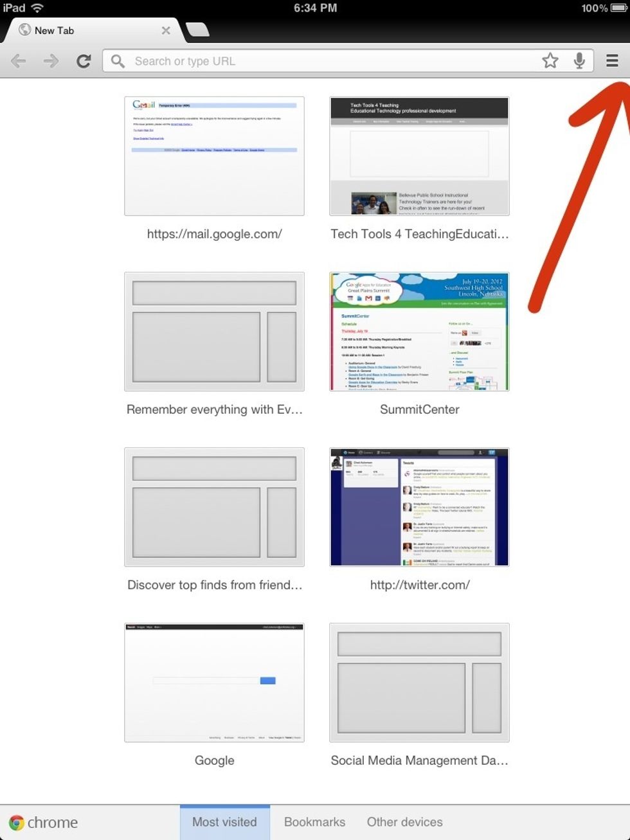Click the back navigation arrow
Image resolution: width=630 pixels, height=840 pixels.
click(x=18, y=60)
